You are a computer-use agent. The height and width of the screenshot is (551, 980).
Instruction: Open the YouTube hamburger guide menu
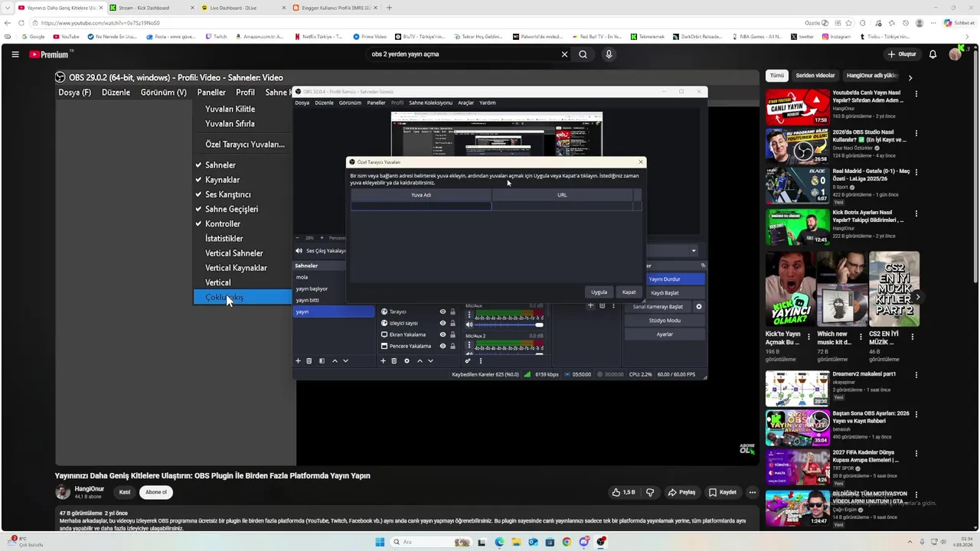pos(15,54)
